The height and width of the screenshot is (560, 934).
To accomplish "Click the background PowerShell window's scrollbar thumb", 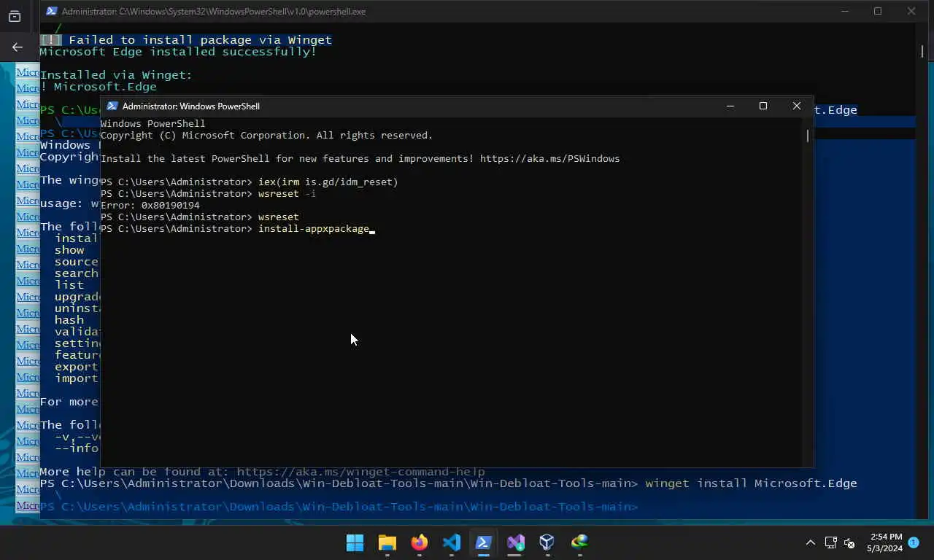I will pos(922,52).
